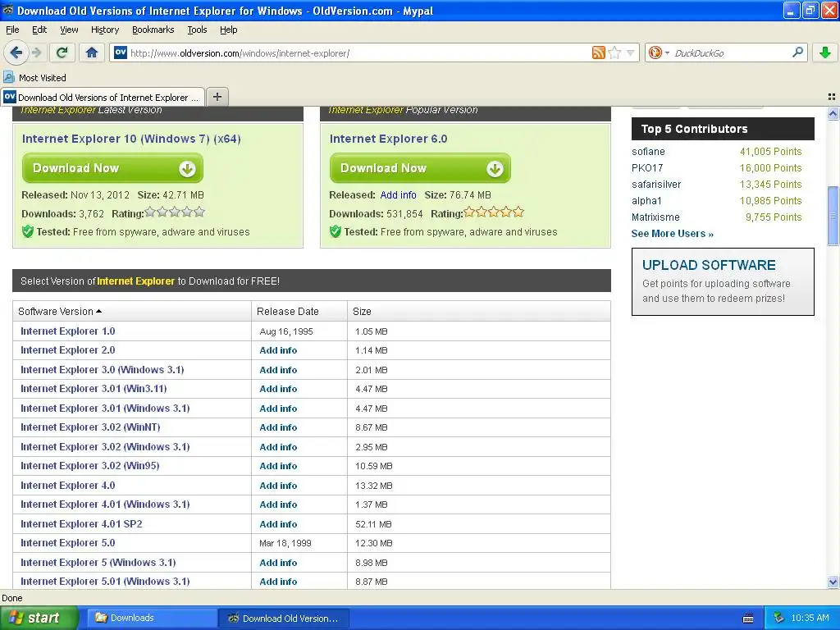Bookmark this page with the star icon
The image size is (840, 630).
coord(615,52)
